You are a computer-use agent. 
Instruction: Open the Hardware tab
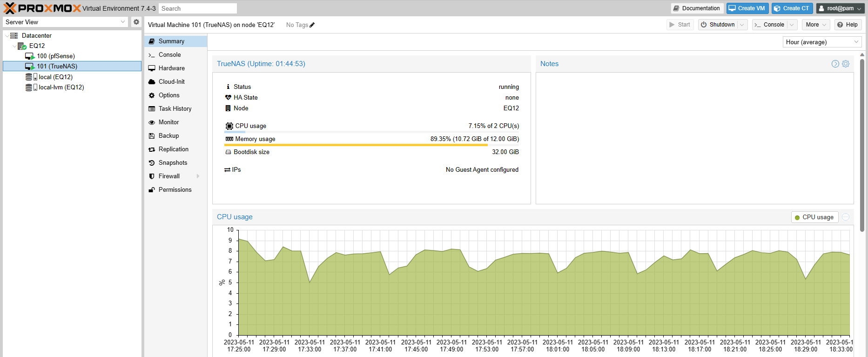coord(175,68)
